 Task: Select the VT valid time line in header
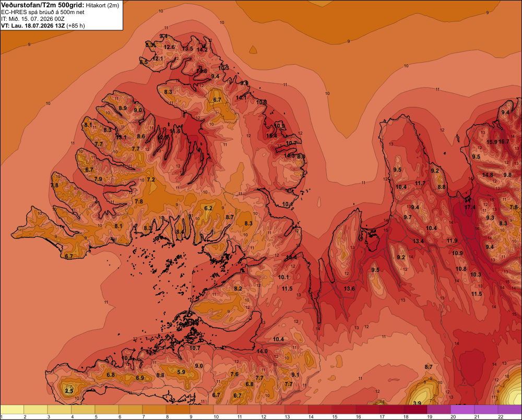(x=43, y=26)
